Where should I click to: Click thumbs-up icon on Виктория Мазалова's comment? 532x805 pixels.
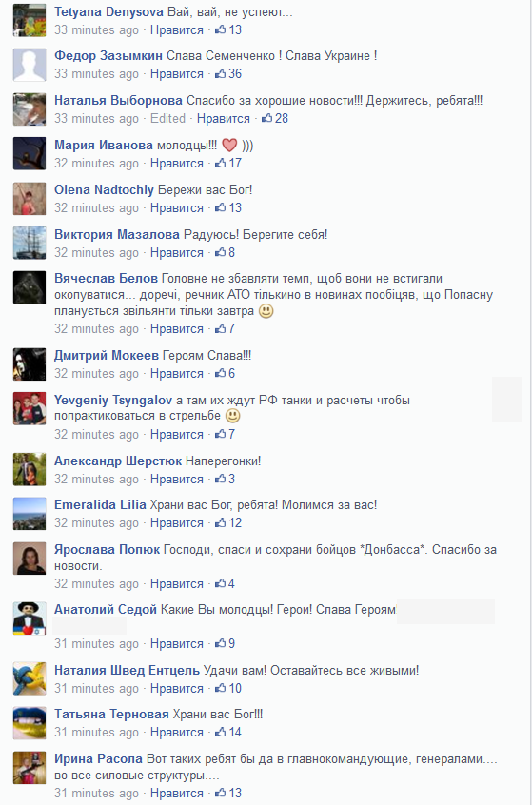[220, 252]
